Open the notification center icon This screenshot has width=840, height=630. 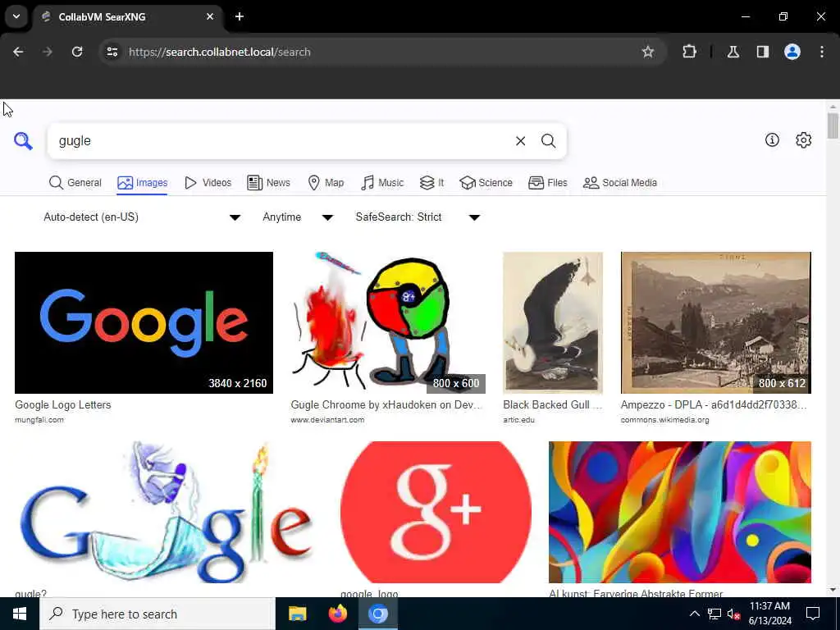[813, 614]
